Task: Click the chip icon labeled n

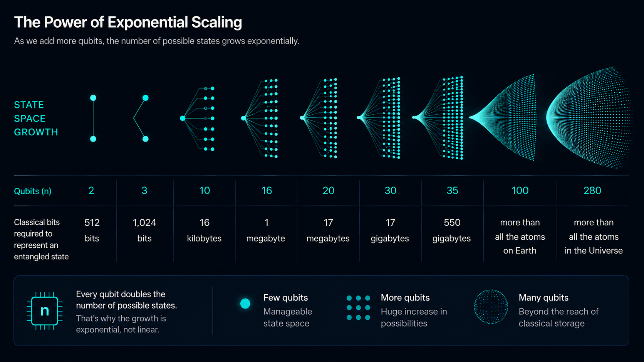Action: [x=45, y=311]
